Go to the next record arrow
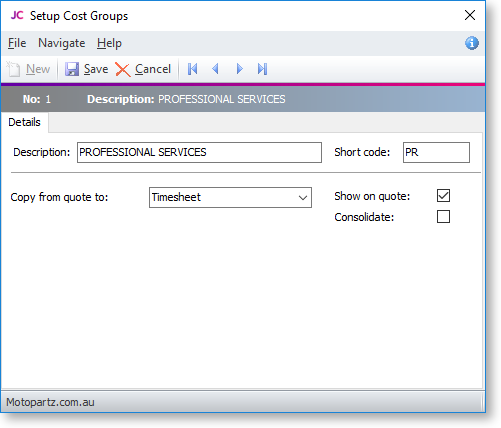Image resolution: width=501 pixels, height=428 pixels. tap(239, 69)
